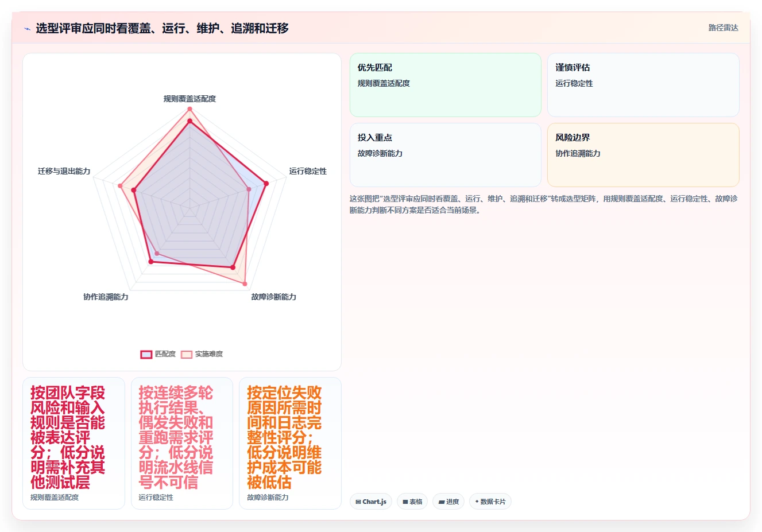Toggle the 匹配度 legend swatch
This screenshot has height=532, width=762.
[x=146, y=354]
